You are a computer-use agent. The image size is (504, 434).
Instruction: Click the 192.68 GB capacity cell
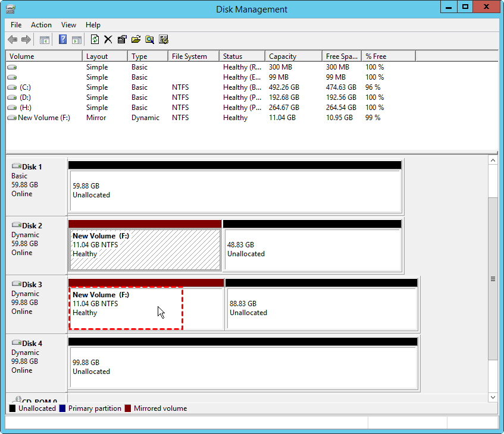pos(284,98)
